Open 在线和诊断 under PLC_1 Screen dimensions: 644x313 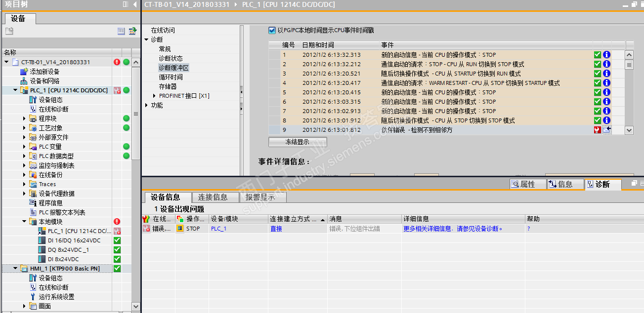click(33, 109)
